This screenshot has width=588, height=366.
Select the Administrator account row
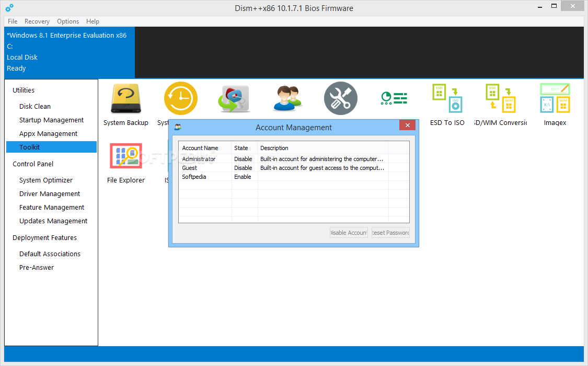point(294,159)
